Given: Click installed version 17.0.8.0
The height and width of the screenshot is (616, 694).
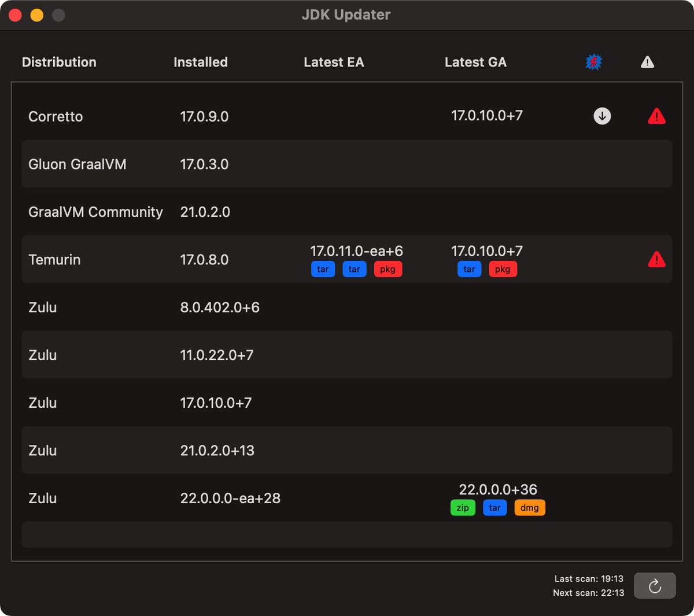Looking at the screenshot, I should (x=204, y=260).
